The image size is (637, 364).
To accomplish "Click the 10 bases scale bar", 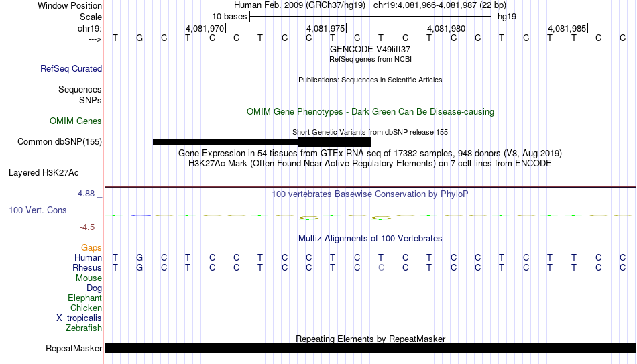I will click(x=371, y=17).
